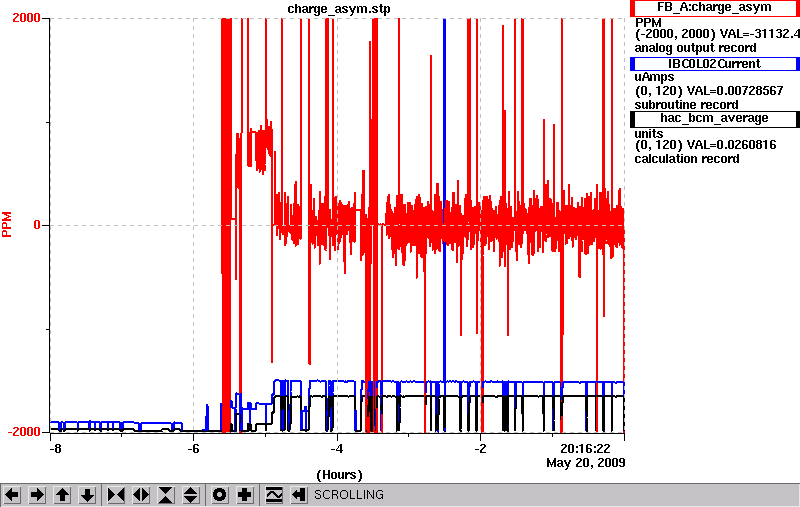Click the 20:16:22 timestamp label

(x=585, y=449)
